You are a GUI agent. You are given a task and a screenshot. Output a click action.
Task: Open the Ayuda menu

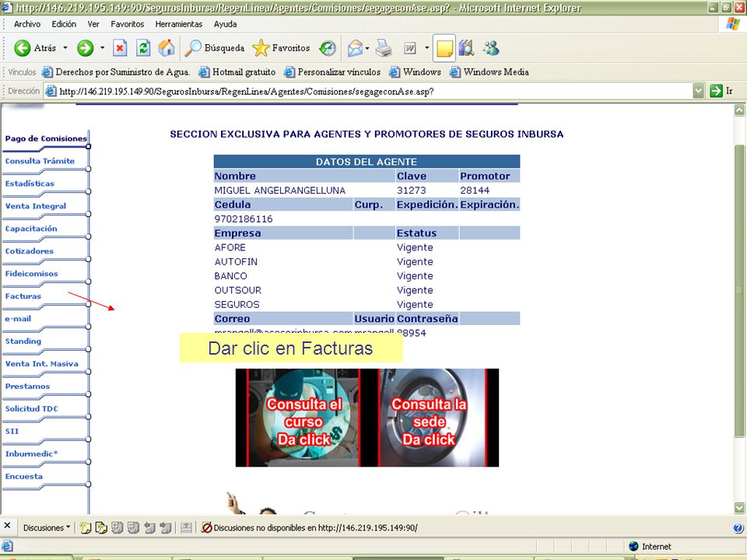(x=226, y=24)
